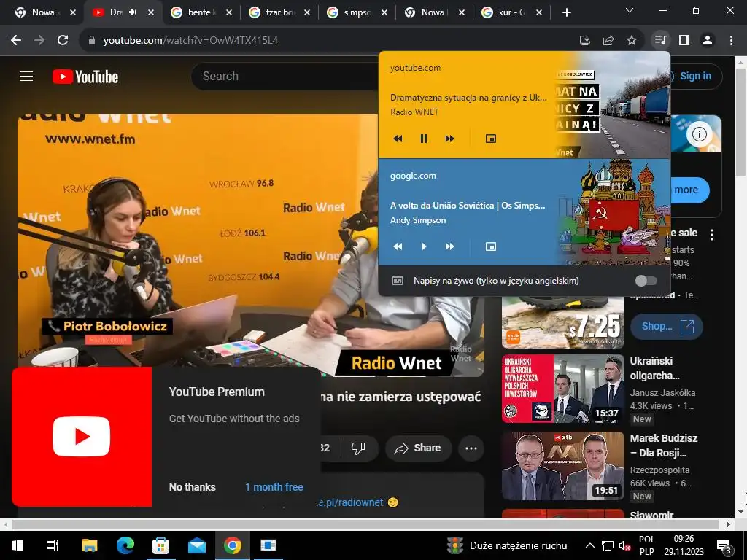
Task: Open picture-in-picture for Andy Simpson video
Action: [x=491, y=246]
